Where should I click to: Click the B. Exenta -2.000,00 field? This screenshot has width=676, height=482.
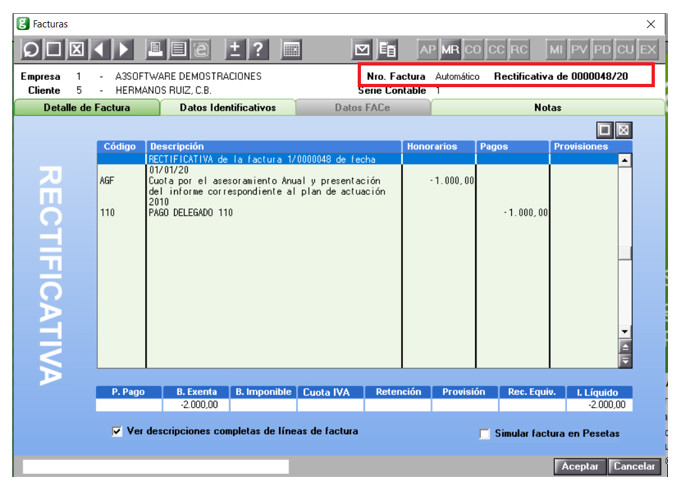(196, 405)
